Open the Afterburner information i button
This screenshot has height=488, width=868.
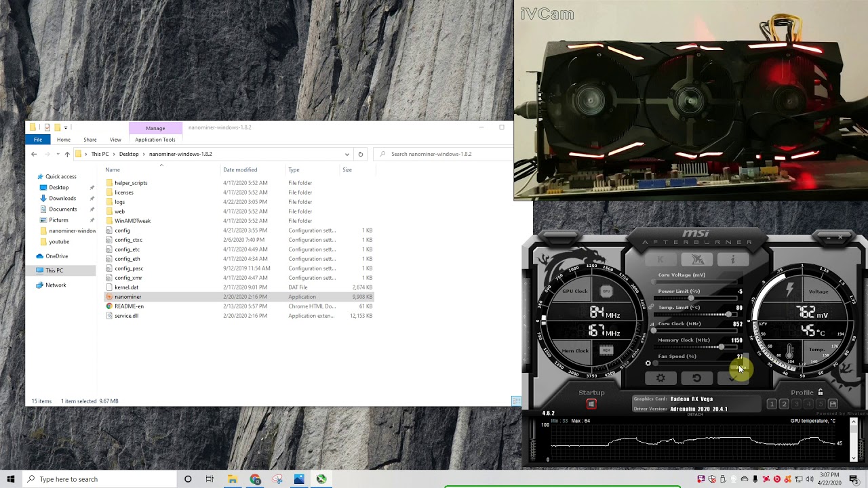coord(732,260)
